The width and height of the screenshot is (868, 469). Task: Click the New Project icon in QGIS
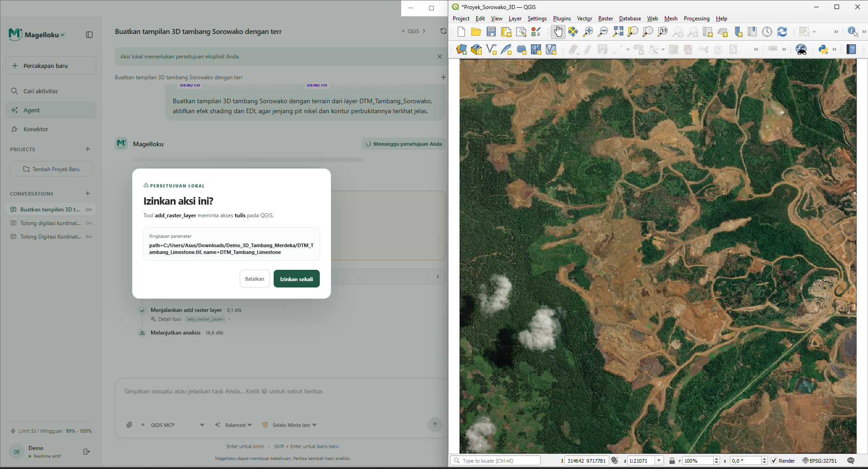461,32
